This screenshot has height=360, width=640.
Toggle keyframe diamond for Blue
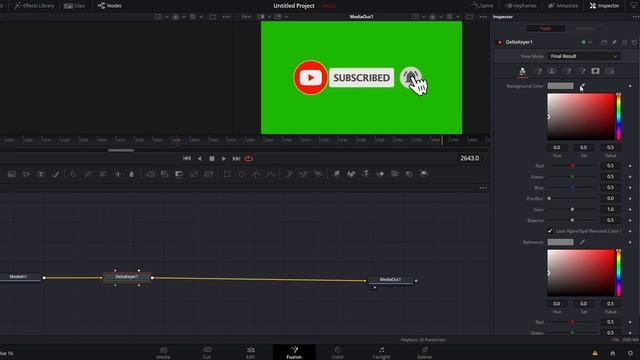coord(630,188)
